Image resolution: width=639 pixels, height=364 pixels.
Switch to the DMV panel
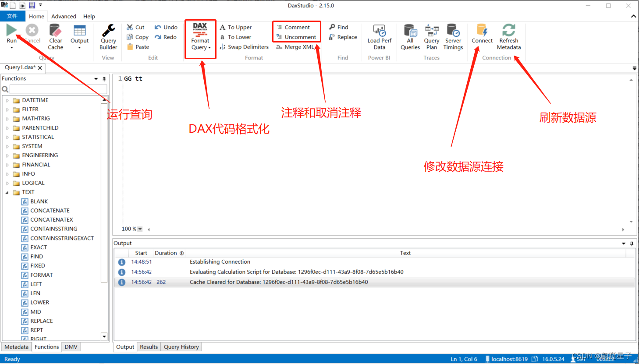[71, 346]
